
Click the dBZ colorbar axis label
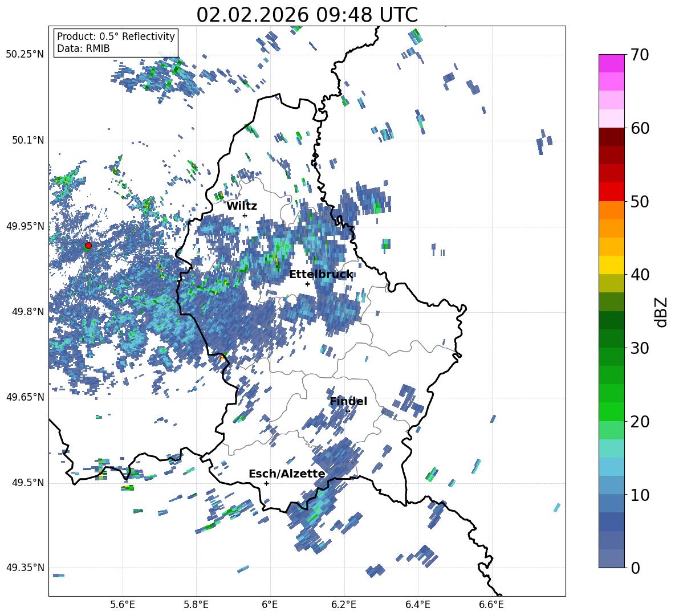pyautogui.click(x=662, y=312)
